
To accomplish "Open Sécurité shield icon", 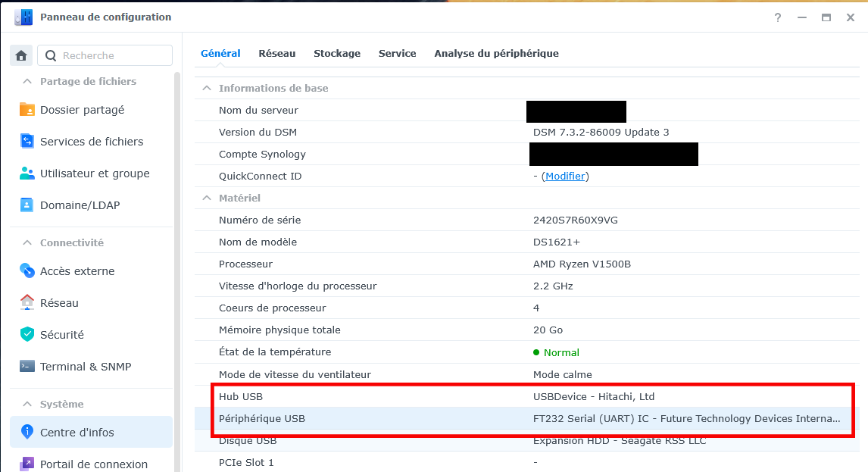I will 27,335.
